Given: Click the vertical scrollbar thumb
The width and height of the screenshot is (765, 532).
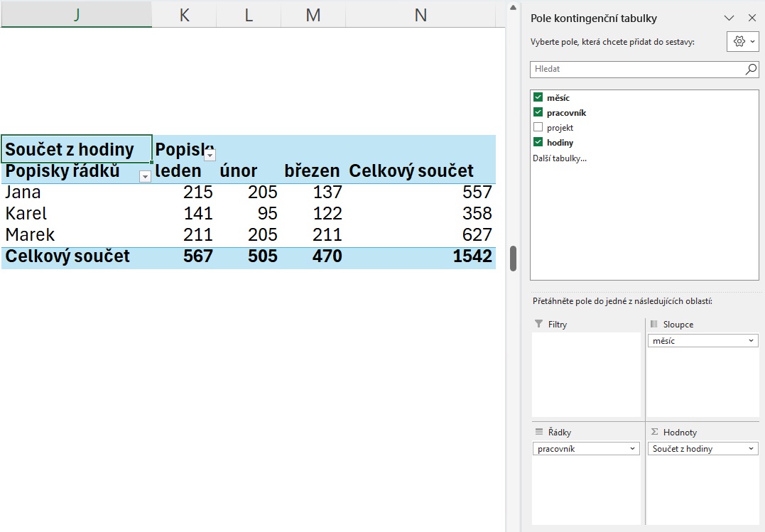Looking at the screenshot, I should point(513,259).
